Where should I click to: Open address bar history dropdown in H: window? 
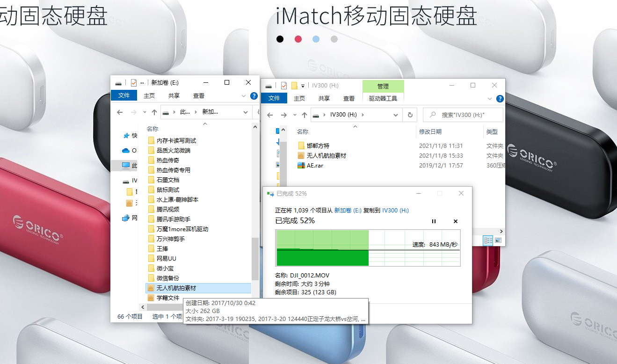396,115
